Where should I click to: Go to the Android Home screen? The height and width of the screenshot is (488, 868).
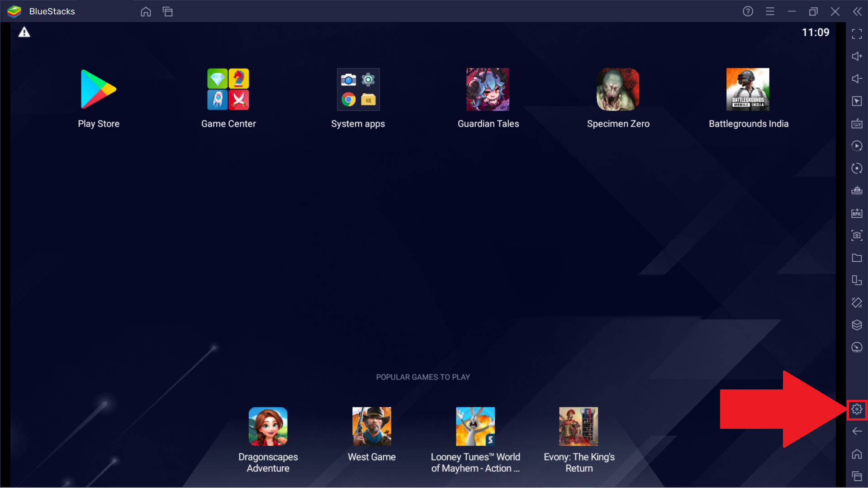tap(857, 453)
